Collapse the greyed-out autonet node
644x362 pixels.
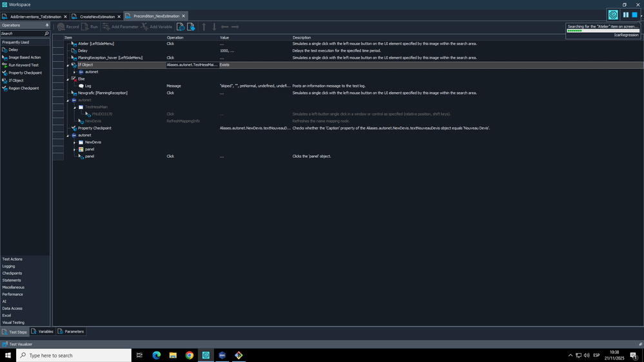pos(68,100)
